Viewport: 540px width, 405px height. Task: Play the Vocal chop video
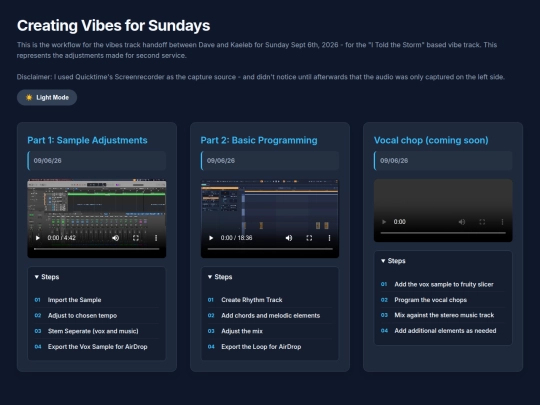384,222
